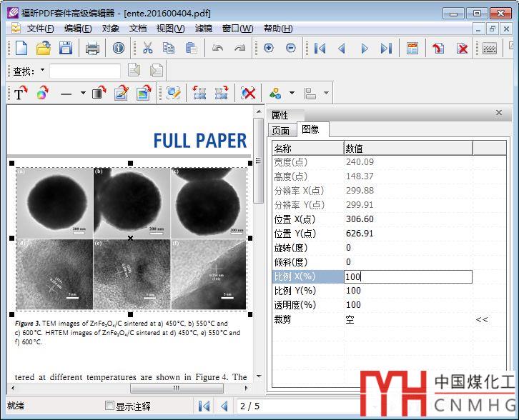The image size is (519, 420).
Task: Open the 文件(F) menu
Action: (x=40, y=29)
